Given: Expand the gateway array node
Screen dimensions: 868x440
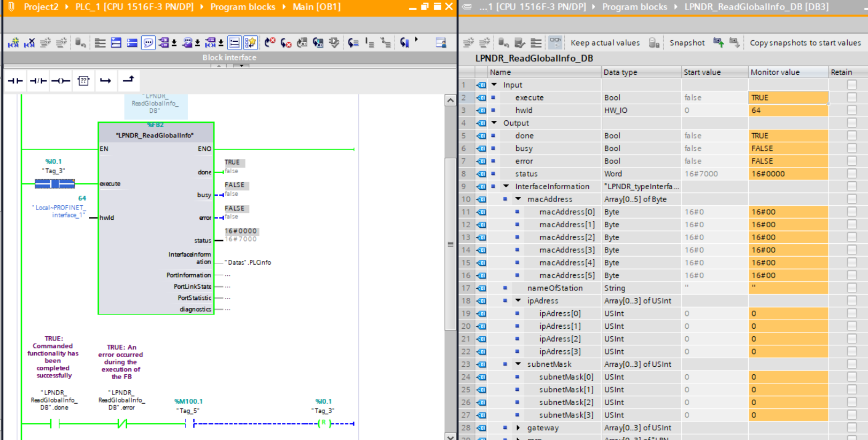Looking at the screenshot, I should click(518, 428).
